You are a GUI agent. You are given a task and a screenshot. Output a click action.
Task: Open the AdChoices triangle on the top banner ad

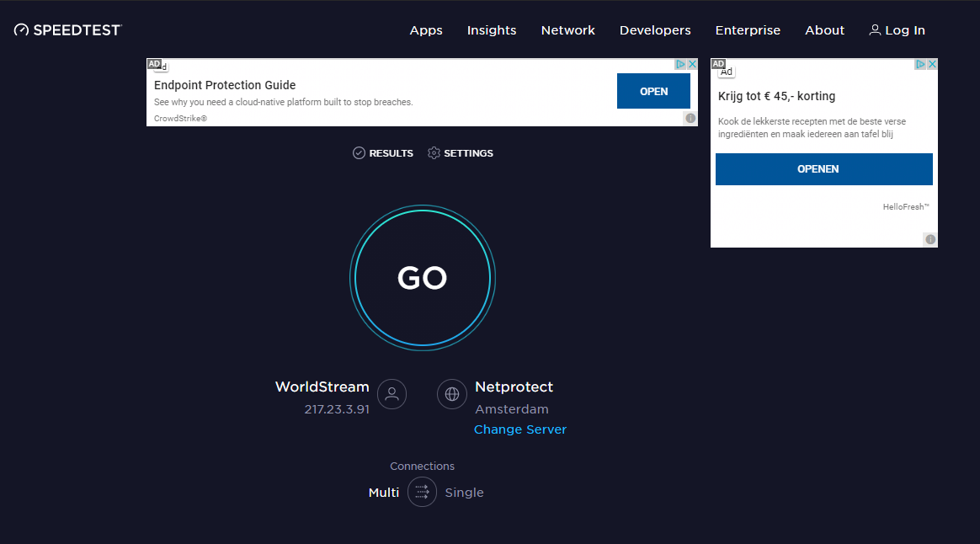coord(682,63)
